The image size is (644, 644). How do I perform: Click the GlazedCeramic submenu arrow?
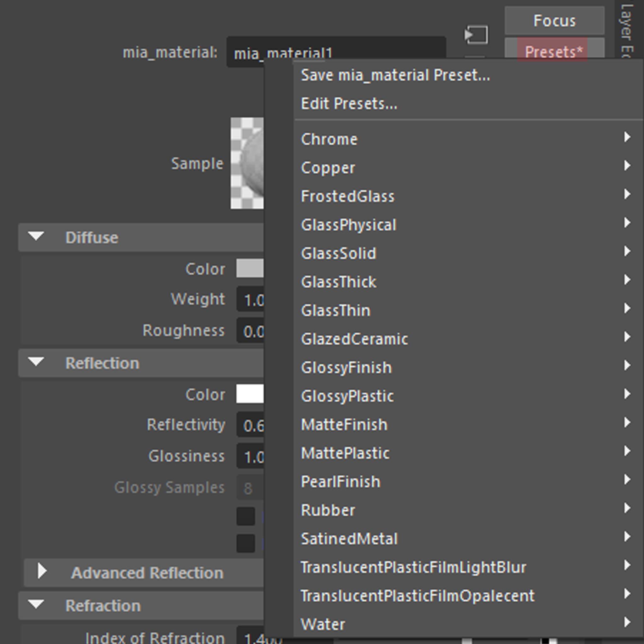[627, 337]
